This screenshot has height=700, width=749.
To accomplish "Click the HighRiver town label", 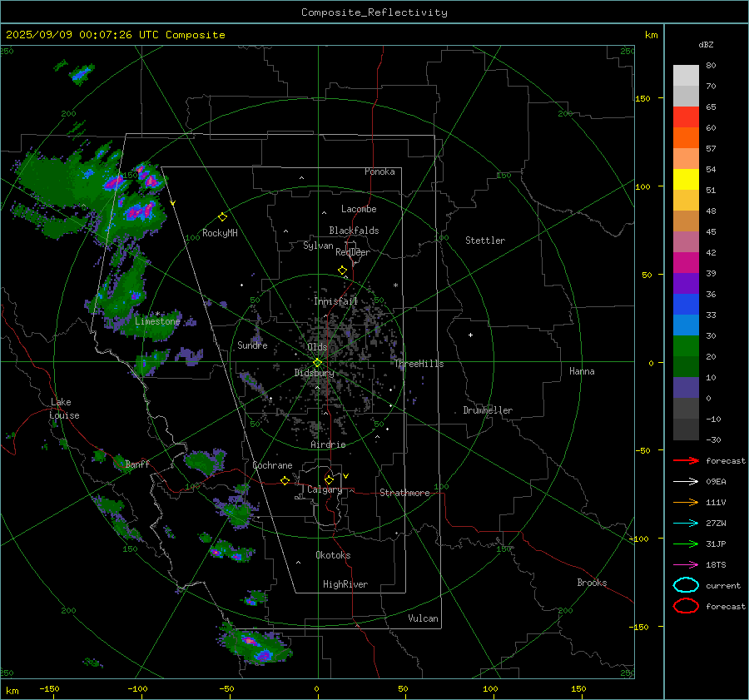I will tap(345, 584).
